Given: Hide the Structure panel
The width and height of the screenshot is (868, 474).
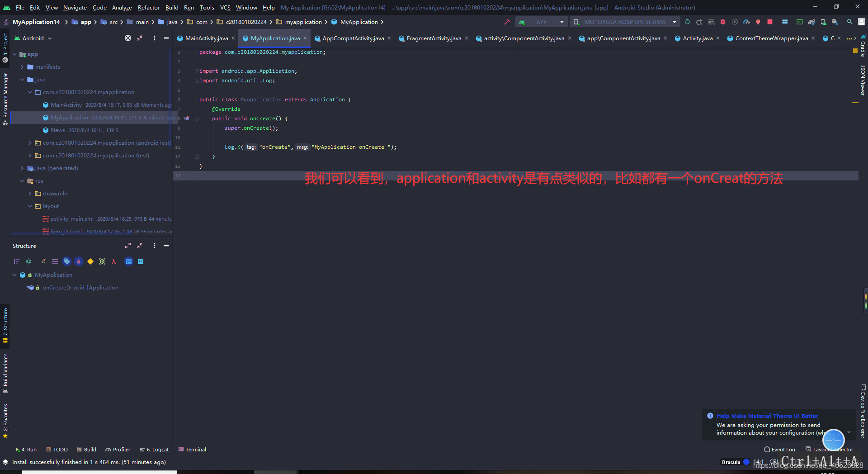Looking at the screenshot, I should coord(166,246).
